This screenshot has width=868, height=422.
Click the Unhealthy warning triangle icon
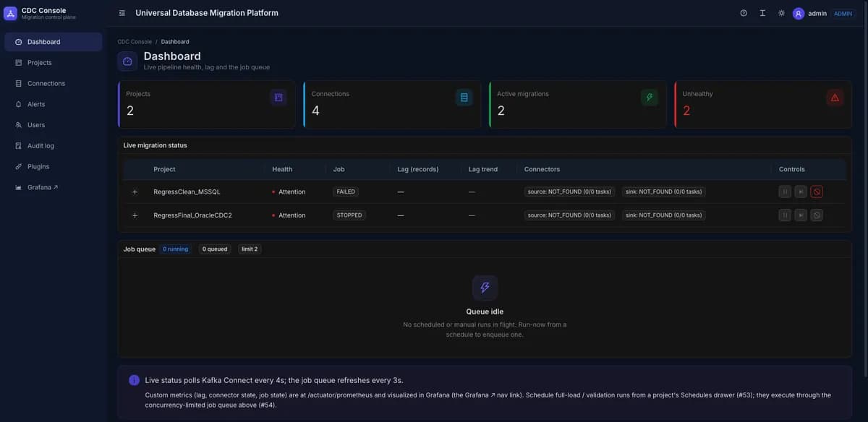coord(835,97)
